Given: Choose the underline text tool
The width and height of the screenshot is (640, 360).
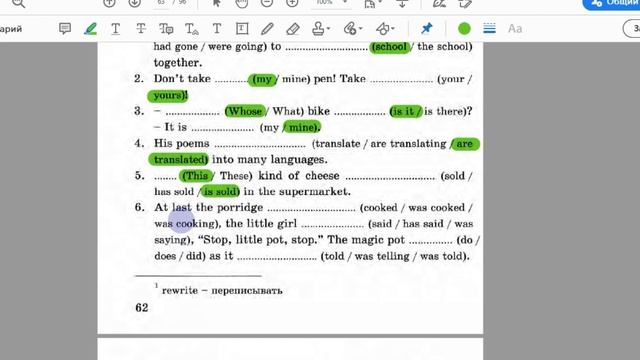Looking at the screenshot, I should [116, 29].
